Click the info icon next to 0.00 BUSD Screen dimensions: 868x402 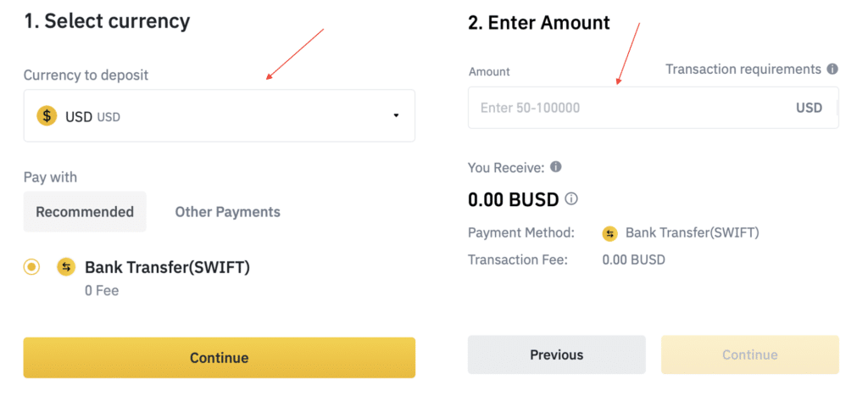572,198
